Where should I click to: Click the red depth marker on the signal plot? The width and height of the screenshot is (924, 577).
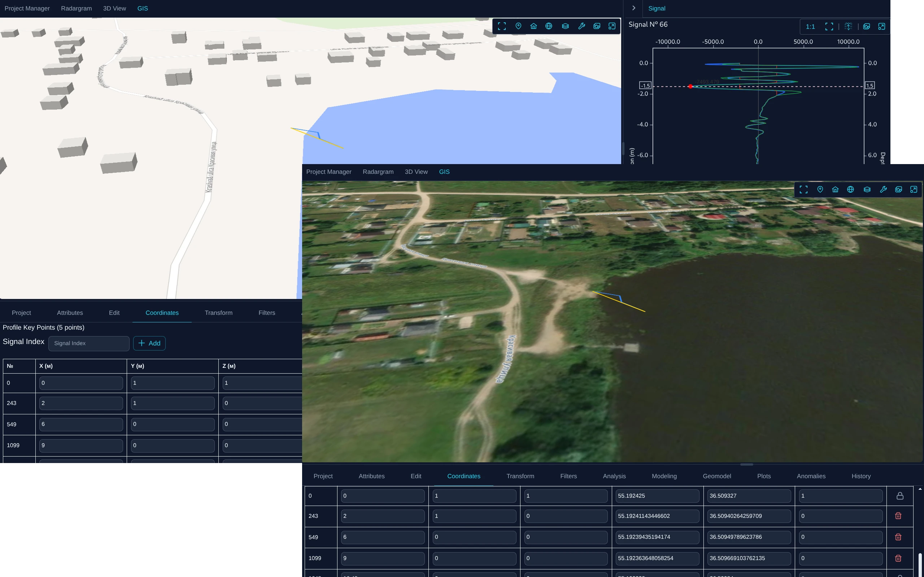[691, 86]
